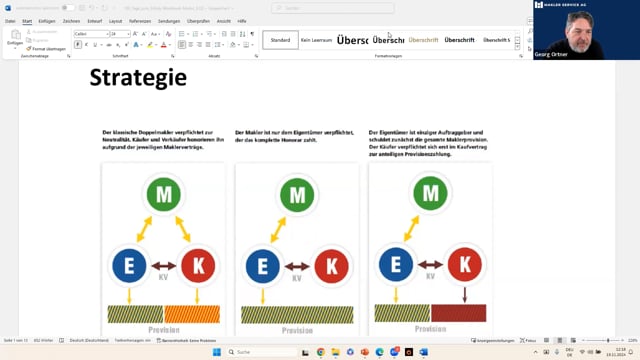Viewport: 640px width, 360px height.
Task: Expand the font color dropdown arrow
Action: 170,45
